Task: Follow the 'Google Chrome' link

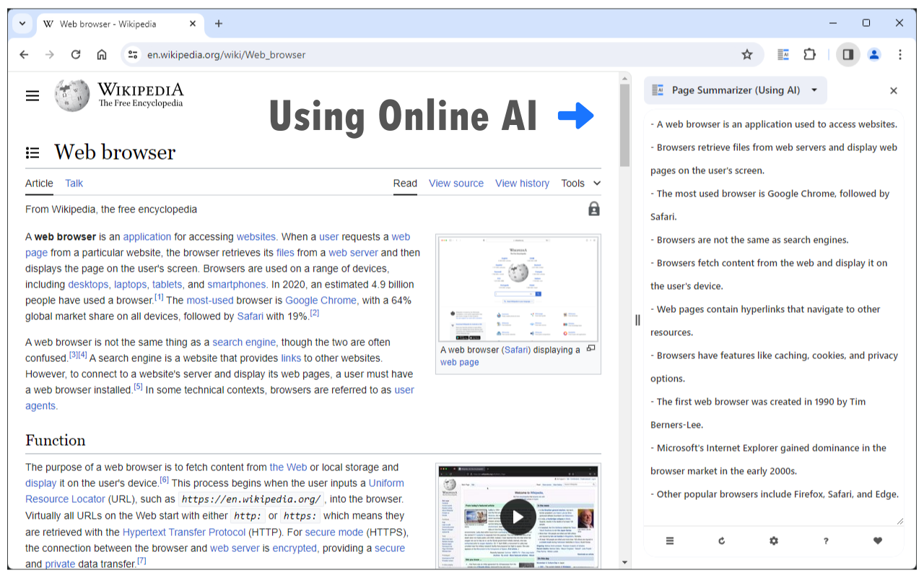Action: point(321,301)
